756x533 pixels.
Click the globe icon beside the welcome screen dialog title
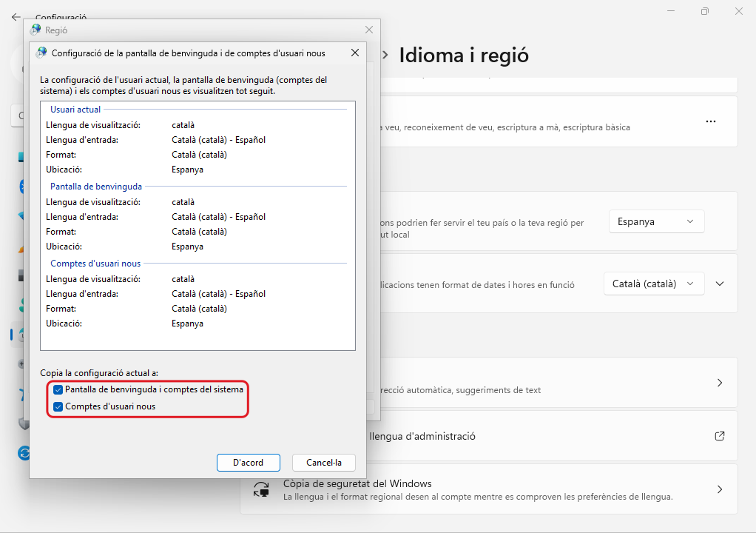[x=41, y=53]
